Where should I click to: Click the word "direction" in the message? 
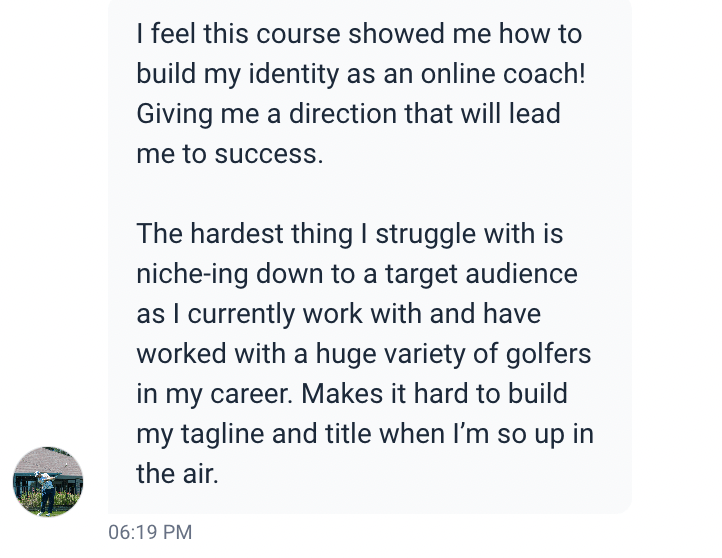pyautogui.click(x=343, y=114)
